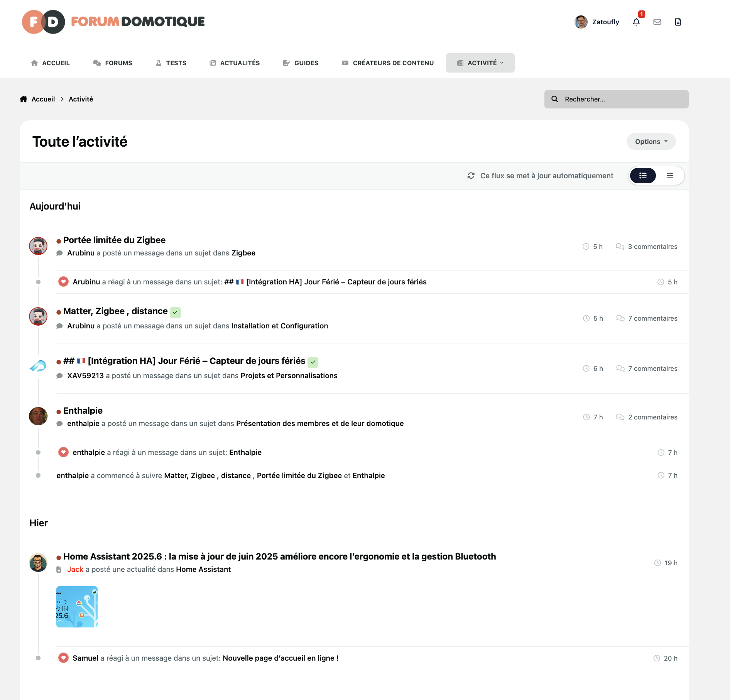Open the Zatoufly user menu
The image size is (730, 700).
click(597, 22)
